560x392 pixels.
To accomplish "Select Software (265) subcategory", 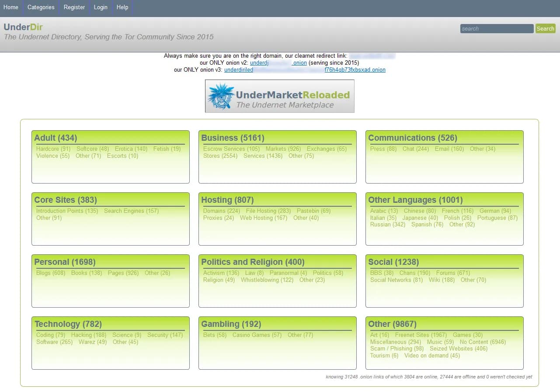I will pyautogui.click(x=55, y=342).
